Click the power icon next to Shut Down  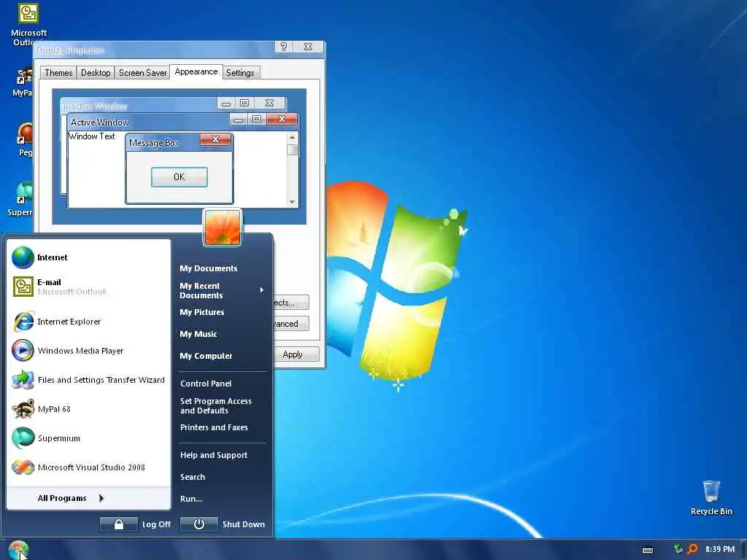tap(199, 524)
